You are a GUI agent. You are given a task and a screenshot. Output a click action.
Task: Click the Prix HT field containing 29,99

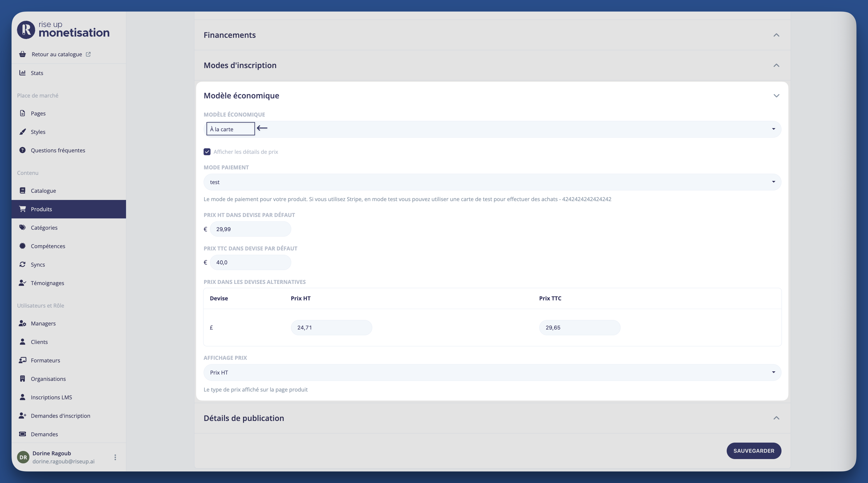tap(250, 229)
